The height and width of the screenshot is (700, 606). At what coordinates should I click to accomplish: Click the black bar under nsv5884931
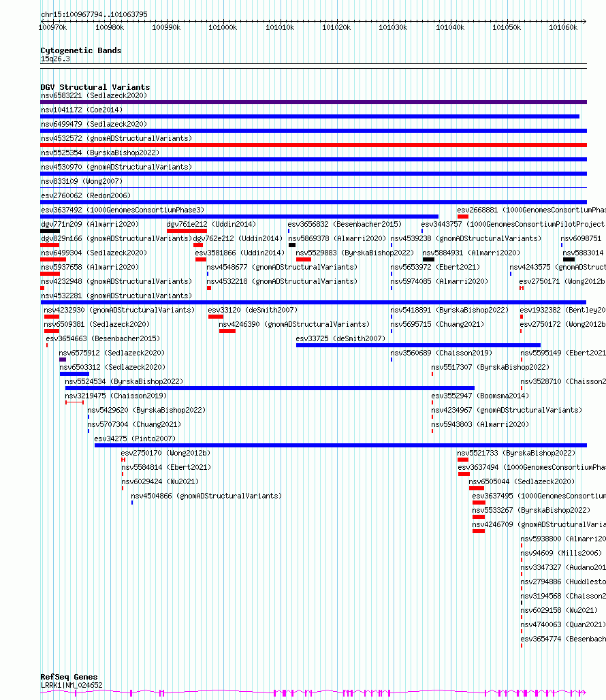tap(428, 259)
